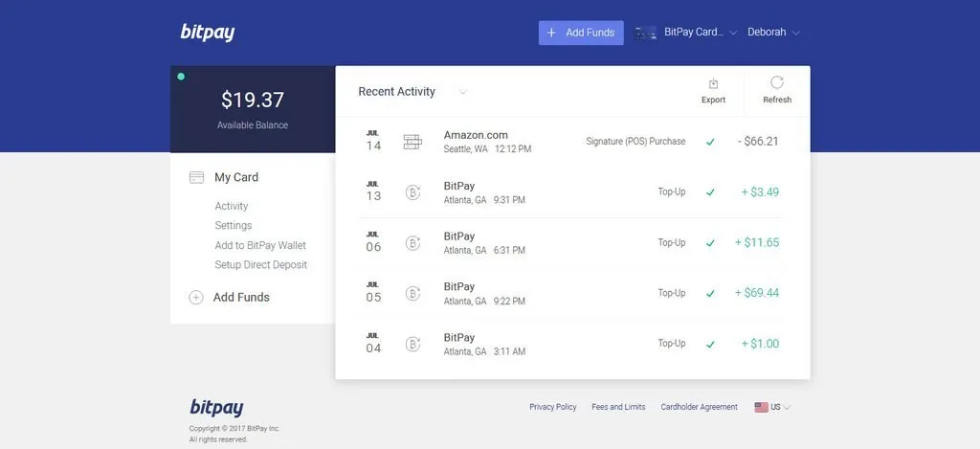The width and height of the screenshot is (980, 449).
Task: Click the card thumbnail next to BitPay Card
Action: (646, 34)
